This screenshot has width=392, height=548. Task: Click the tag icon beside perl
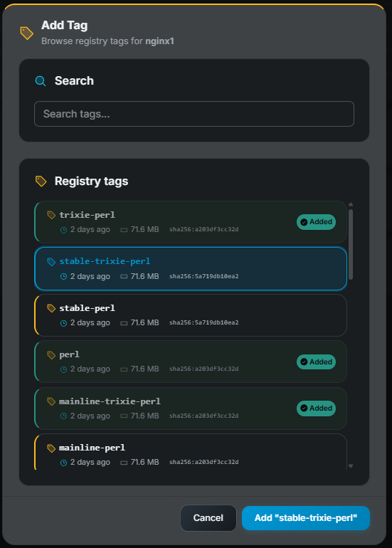click(x=51, y=354)
